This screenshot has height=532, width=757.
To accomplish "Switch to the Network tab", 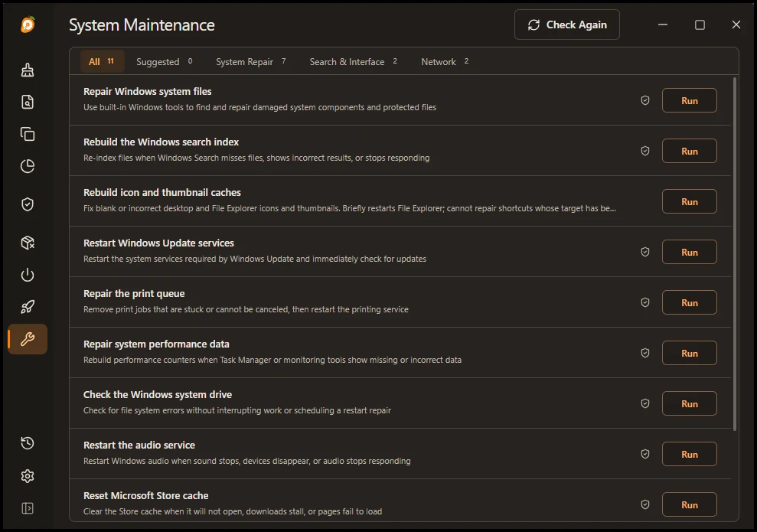I will click(445, 61).
